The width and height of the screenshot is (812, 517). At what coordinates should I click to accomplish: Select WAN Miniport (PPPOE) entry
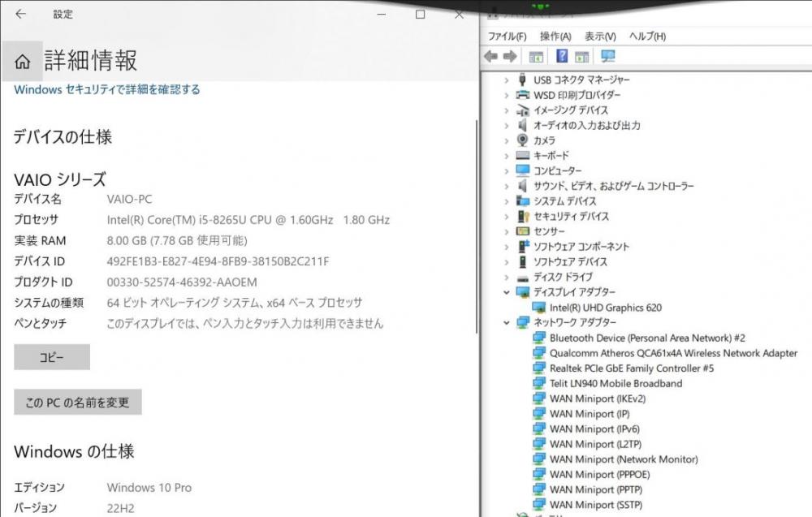point(600,474)
